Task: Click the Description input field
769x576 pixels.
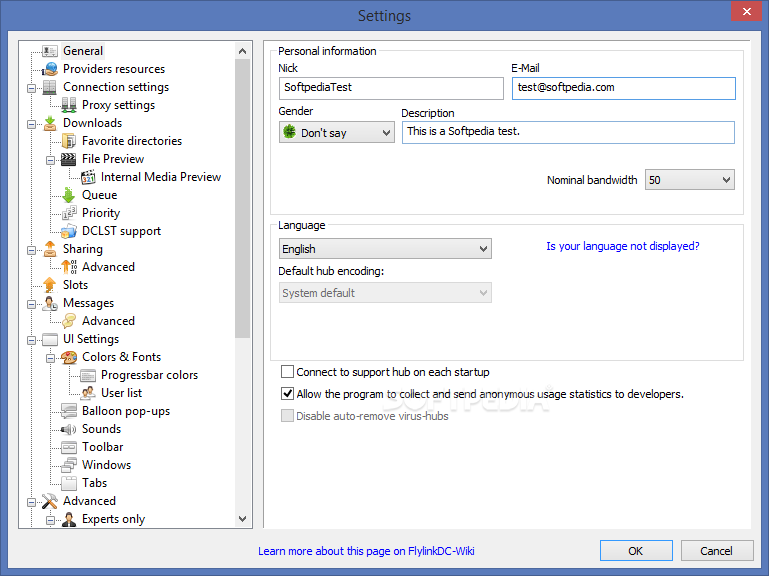Action: pos(568,132)
